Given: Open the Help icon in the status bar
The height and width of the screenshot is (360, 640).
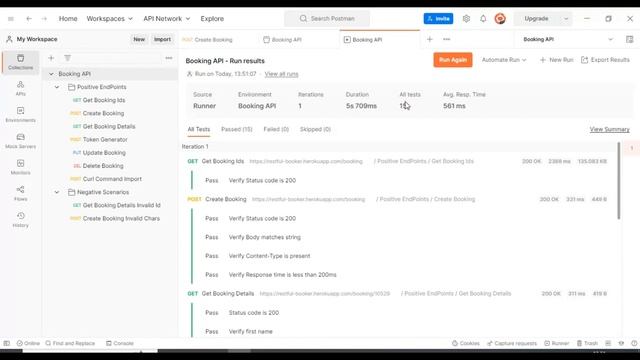Looking at the screenshot, I should [634, 343].
